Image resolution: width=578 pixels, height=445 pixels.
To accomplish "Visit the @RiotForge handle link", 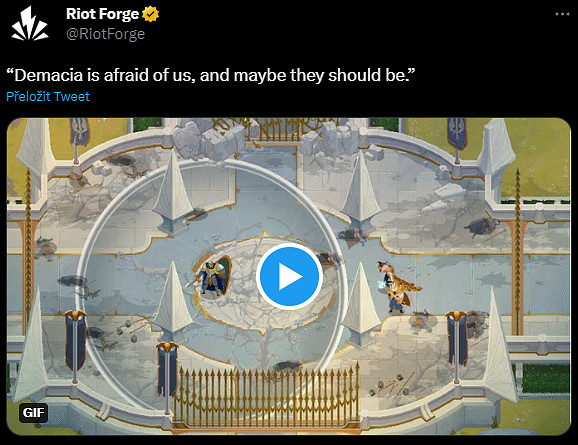I will pyautogui.click(x=105, y=34).
